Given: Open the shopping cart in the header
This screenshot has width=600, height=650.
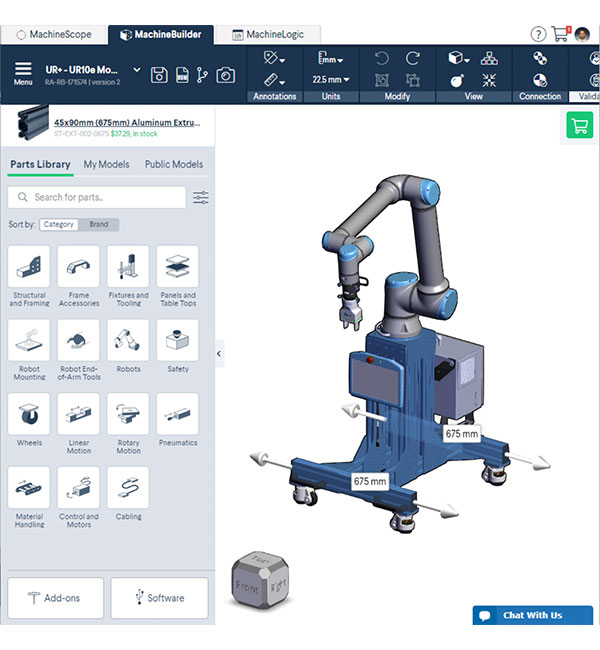Looking at the screenshot, I should 561,34.
